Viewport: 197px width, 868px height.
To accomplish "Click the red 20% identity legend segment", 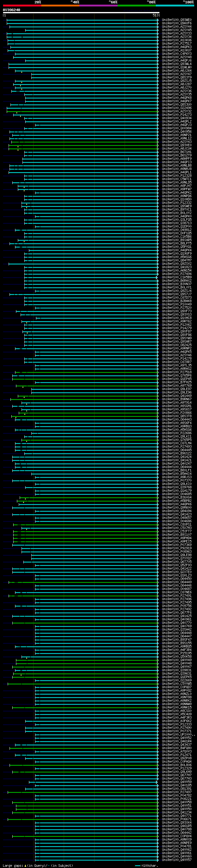I will [x=22, y=6].
